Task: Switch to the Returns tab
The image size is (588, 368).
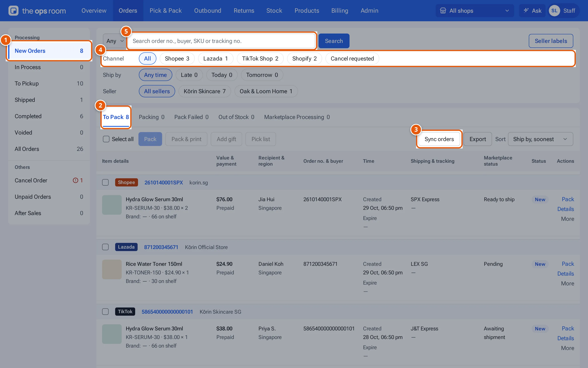Action: coord(244,10)
